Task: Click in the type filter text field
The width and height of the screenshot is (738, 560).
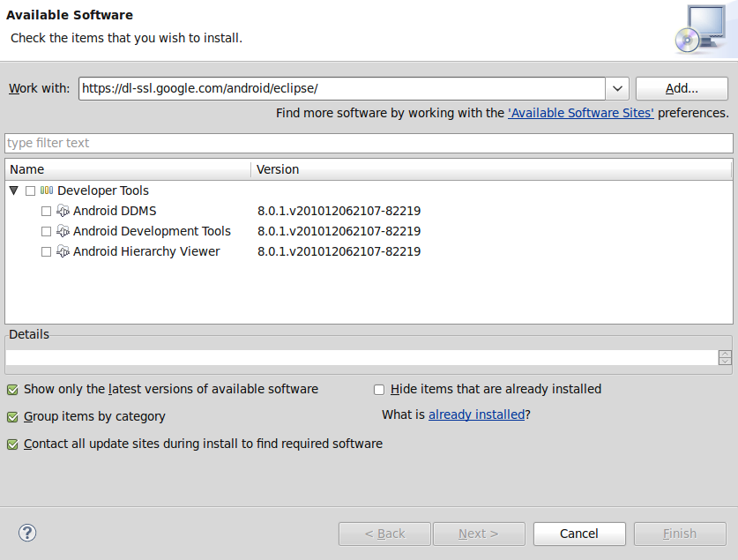Action: point(369,143)
